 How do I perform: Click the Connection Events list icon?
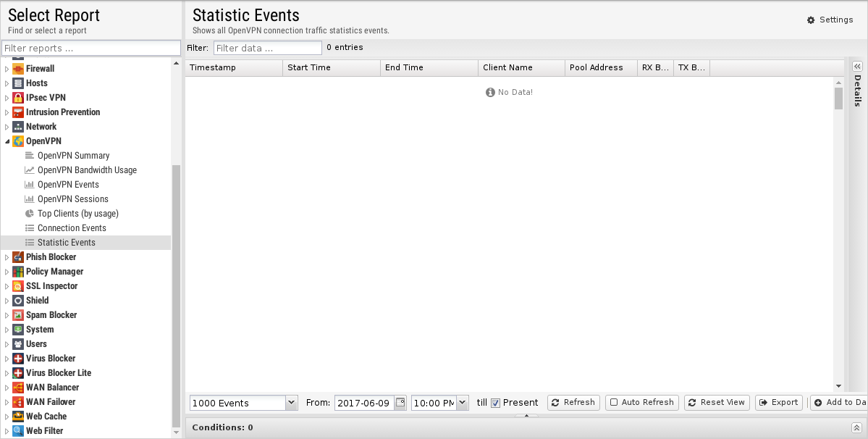[x=30, y=227]
